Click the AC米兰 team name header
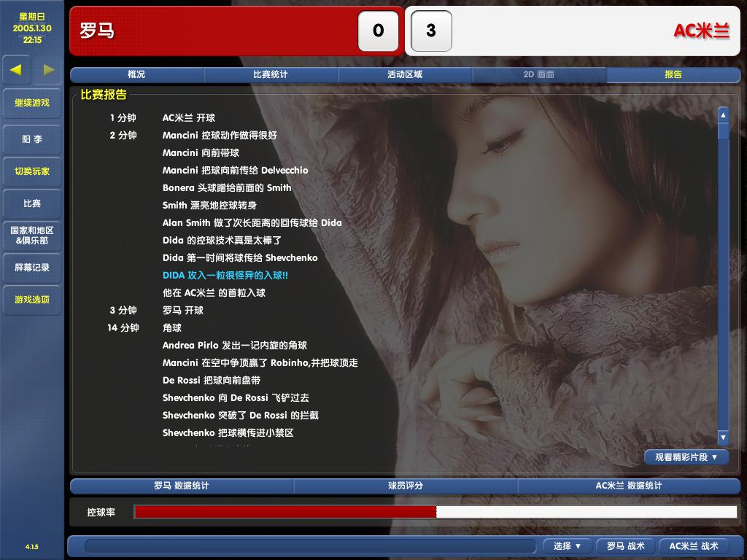This screenshot has width=747, height=560. (x=702, y=31)
